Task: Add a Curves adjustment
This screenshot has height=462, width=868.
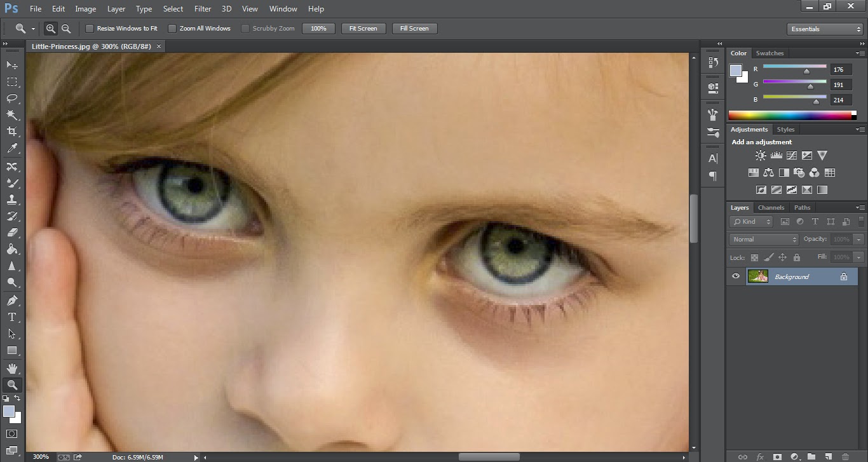Action: 792,155
